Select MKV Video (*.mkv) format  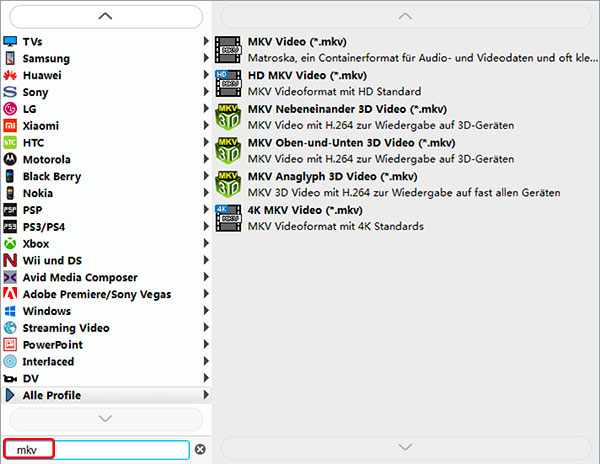point(406,50)
